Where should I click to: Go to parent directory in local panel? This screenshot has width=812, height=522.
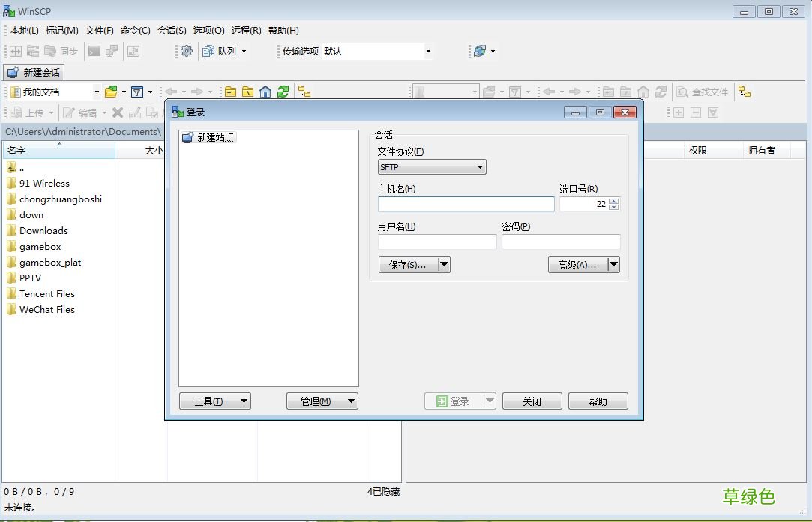tap(230, 91)
